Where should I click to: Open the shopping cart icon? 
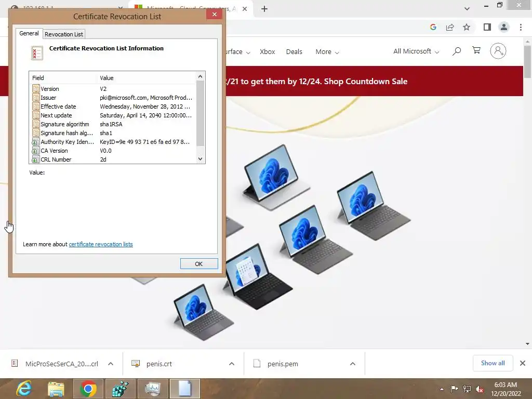[x=476, y=50]
